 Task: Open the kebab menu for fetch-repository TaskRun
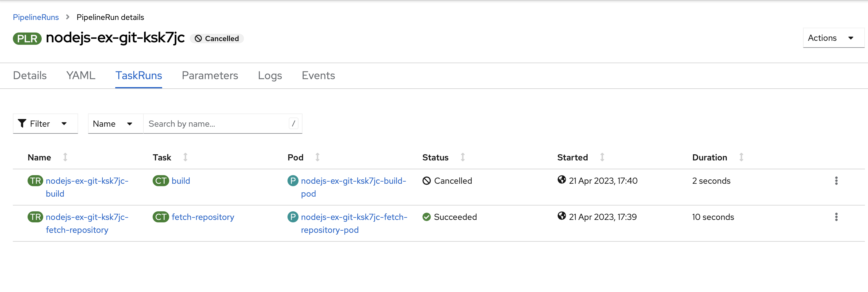(x=837, y=217)
